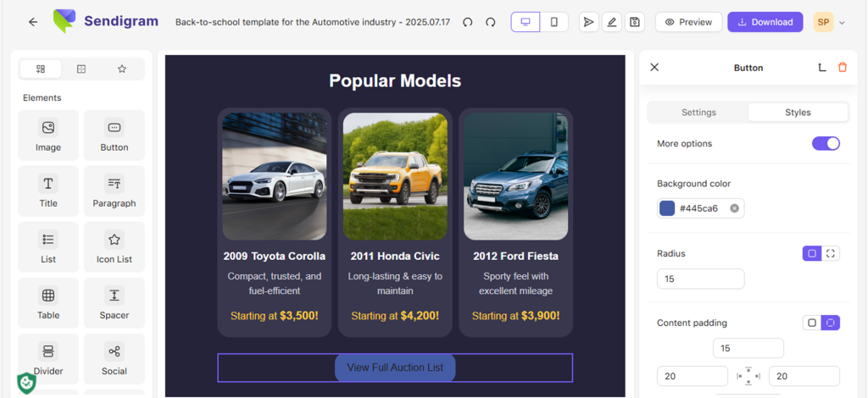Screen dimensions: 868x398
Task: Click the template name text in the top bar
Action: (x=312, y=22)
